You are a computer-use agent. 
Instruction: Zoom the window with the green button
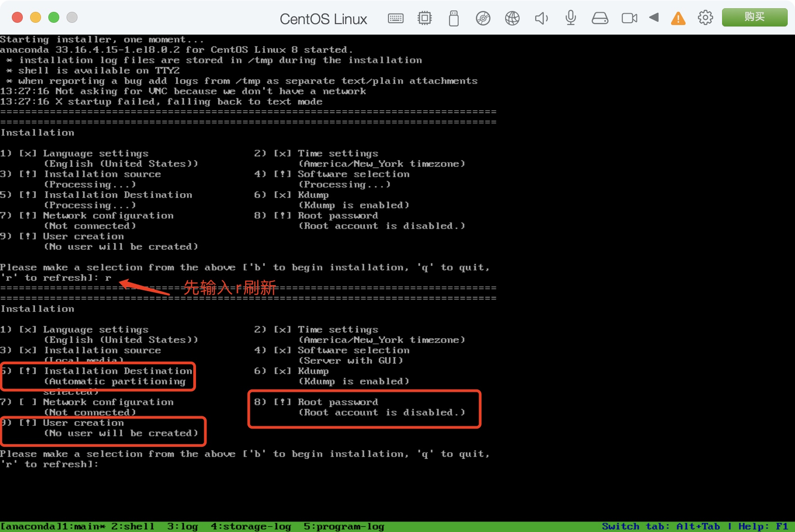(x=54, y=17)
